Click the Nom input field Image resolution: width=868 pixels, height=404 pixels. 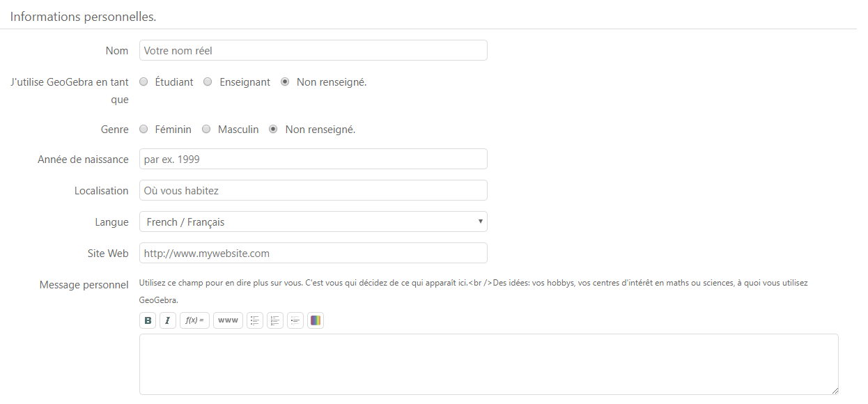click(x=313, y=50)
